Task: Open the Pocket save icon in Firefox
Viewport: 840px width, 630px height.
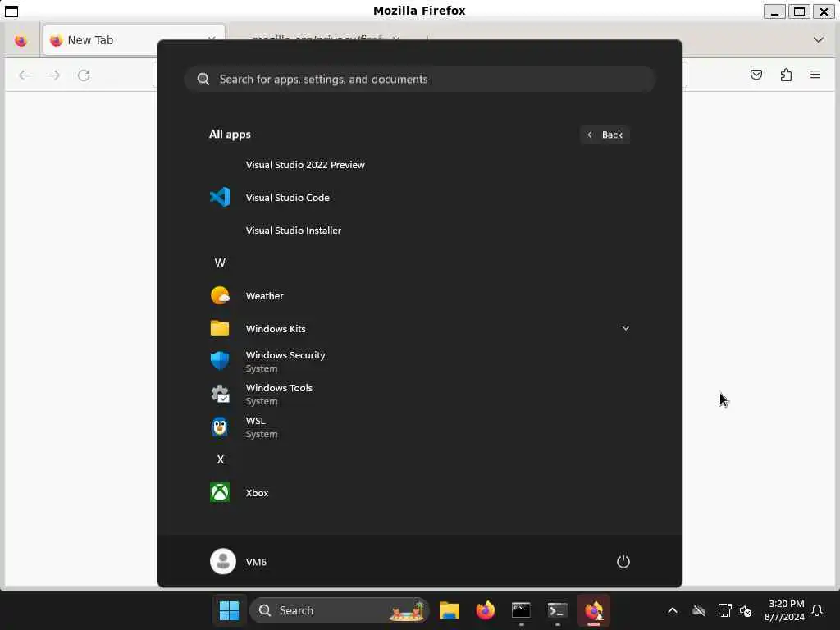Action: point(756,75)
